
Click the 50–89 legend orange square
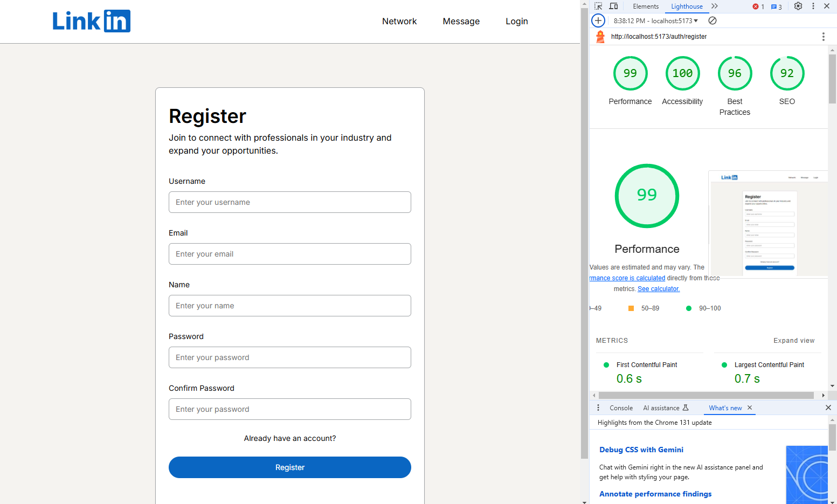tap(631, 308)
